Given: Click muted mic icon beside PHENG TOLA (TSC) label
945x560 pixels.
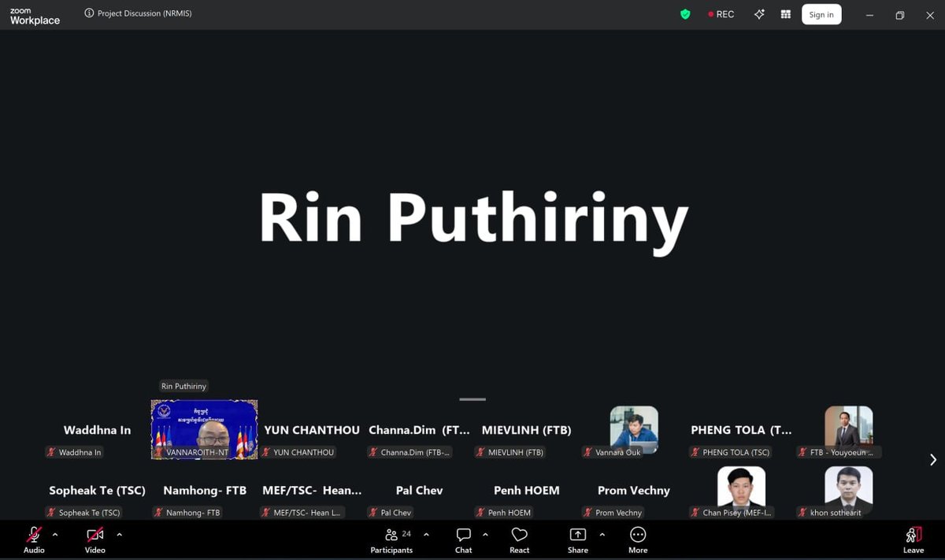Looking at the screenshot, I should [x=695, y=452].
